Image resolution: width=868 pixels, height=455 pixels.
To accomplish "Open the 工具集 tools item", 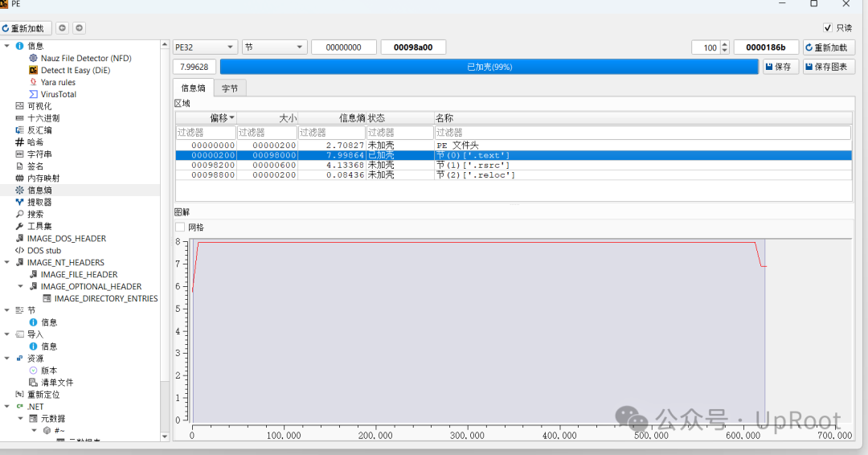I will [x=33, y=227].
